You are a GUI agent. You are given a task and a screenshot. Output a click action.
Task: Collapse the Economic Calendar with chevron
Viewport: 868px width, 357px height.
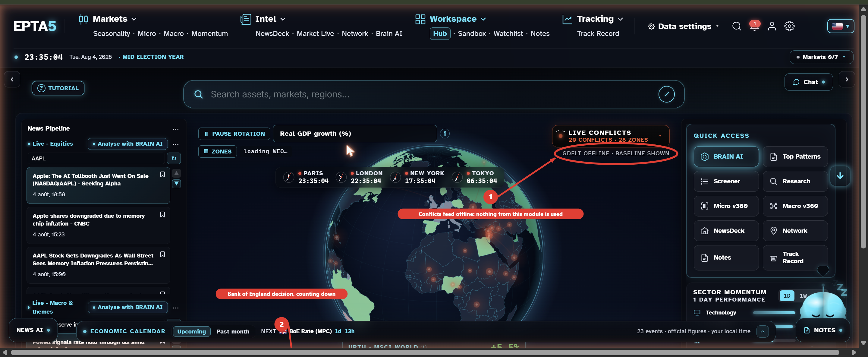tap(762, 332)
